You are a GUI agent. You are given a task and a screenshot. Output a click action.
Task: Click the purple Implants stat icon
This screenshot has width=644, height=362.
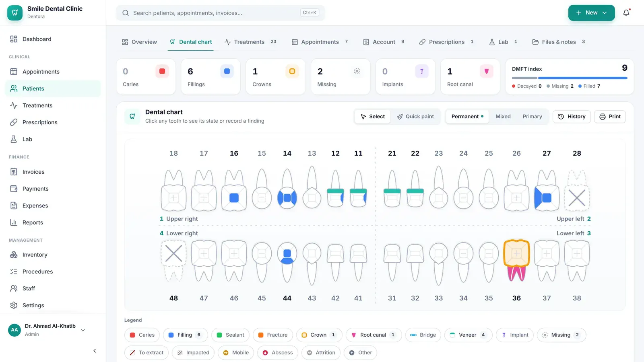422,71
